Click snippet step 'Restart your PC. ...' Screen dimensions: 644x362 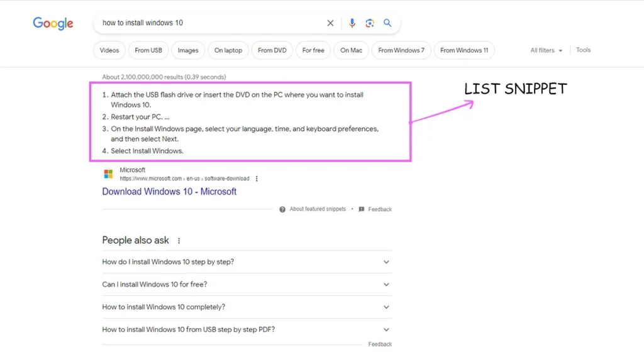pos(140,117)
